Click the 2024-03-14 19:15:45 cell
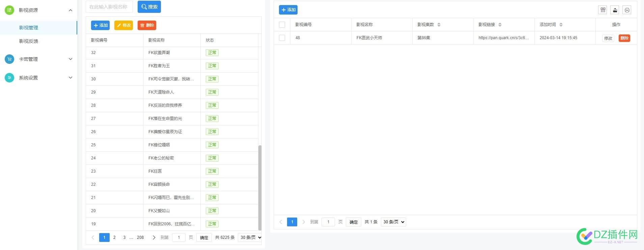Screen dimensions: 644x250 coord(565,38)
